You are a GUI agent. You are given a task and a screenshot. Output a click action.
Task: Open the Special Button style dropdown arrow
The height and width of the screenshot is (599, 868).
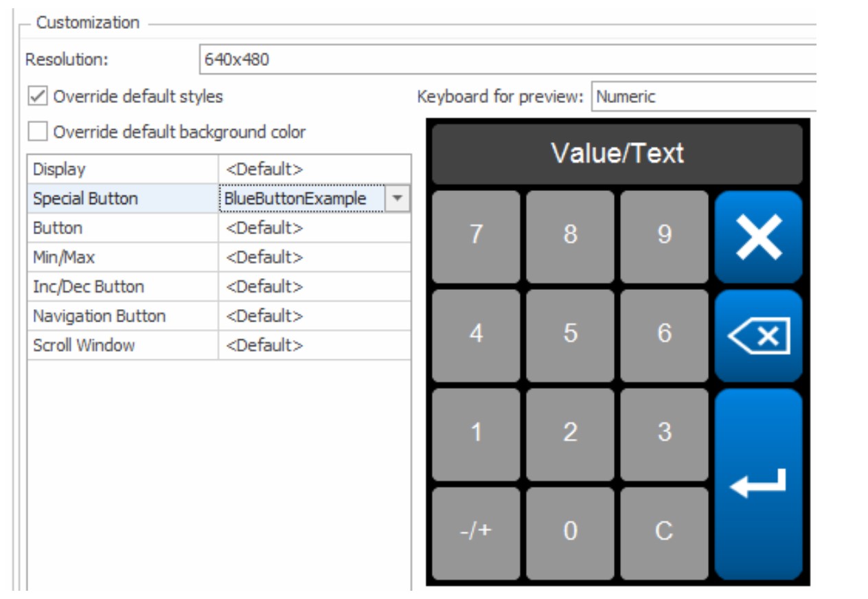coord(397,199)
